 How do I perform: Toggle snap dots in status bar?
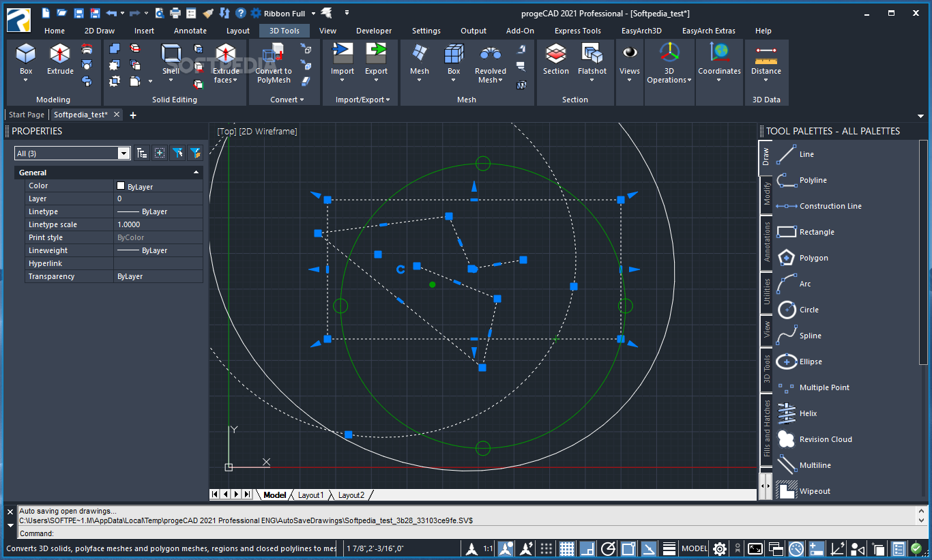point(547,548)
